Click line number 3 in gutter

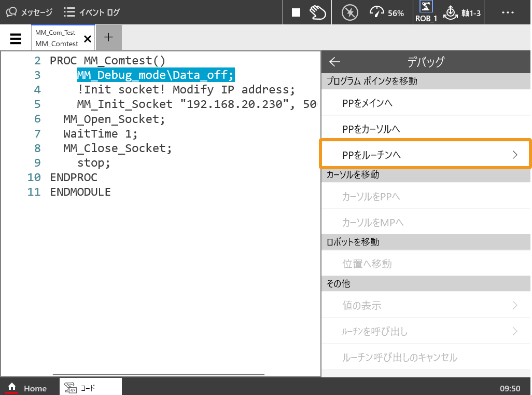pyautogui.click(x=37, y=75)
